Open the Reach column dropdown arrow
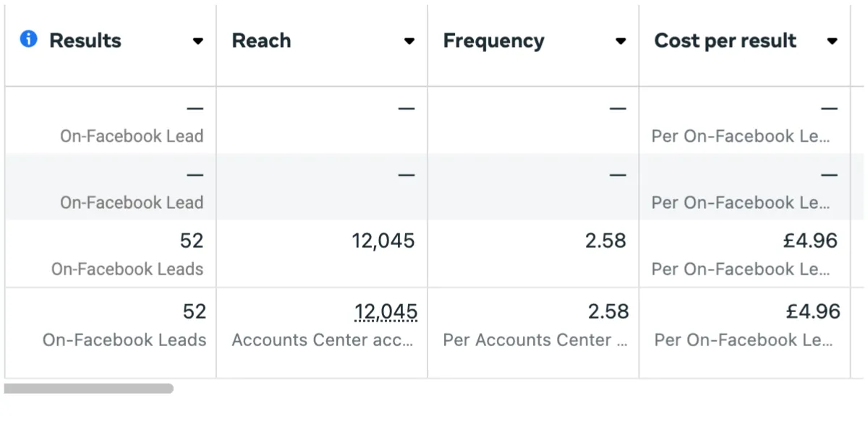 [x=409, y=41]
